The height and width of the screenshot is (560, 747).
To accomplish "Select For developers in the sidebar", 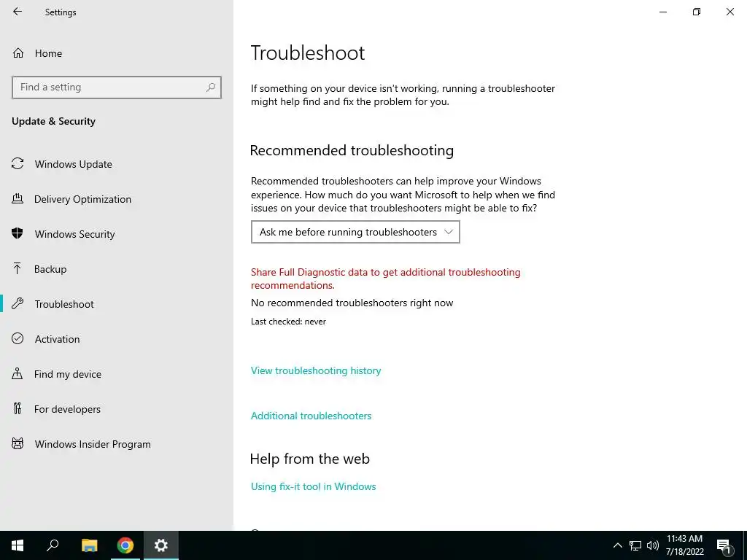I will point(67,409).
